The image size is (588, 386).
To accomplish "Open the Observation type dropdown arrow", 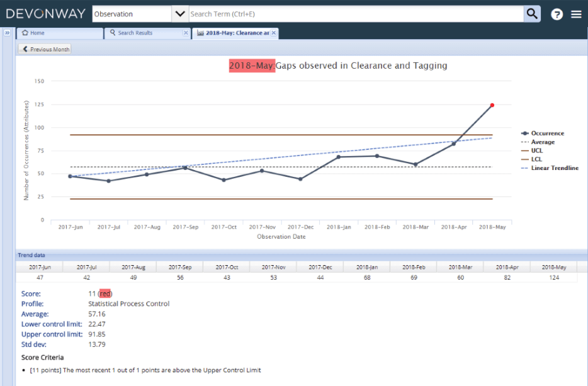I will pyautogui.click(x=180, y=14).
